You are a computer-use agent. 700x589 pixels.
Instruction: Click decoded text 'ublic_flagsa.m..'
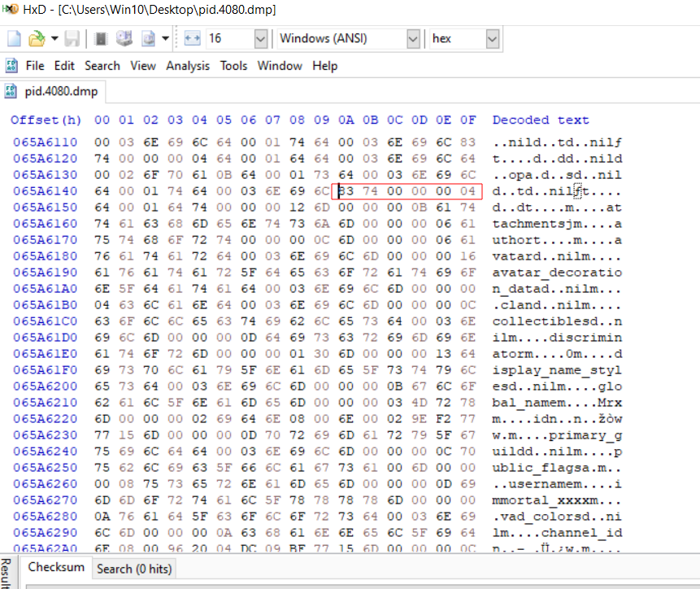click(x=557, y=468)
